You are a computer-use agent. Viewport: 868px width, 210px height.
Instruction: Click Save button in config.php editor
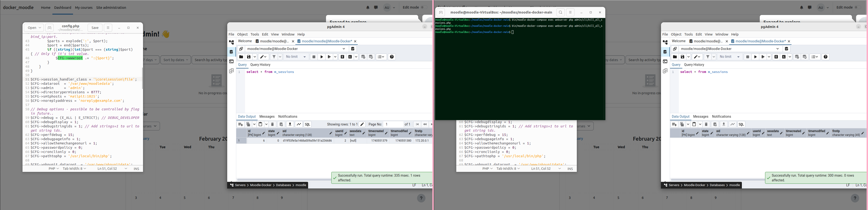click(95, 28)
